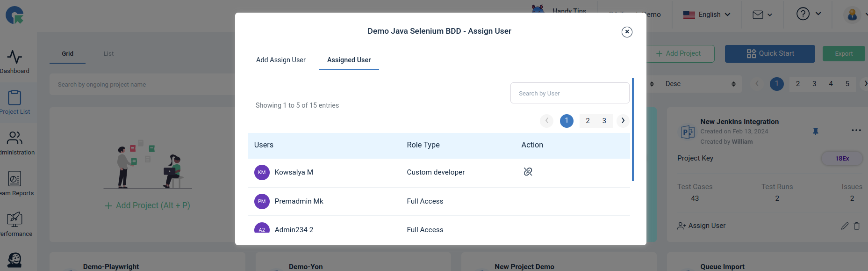Click the support agent sidebar icon
Image resolution: width=868 pixels, height=271 pixels.
point(14,260)
